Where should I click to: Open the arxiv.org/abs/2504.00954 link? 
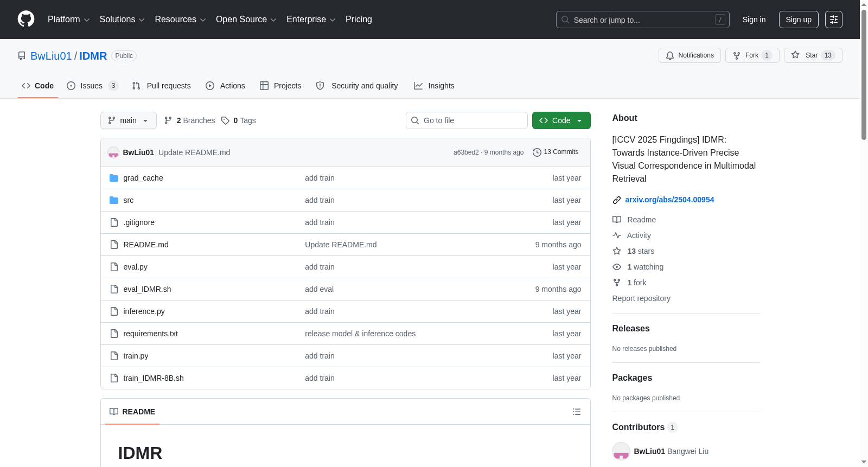pyautogui.click(x=669, y=200)
